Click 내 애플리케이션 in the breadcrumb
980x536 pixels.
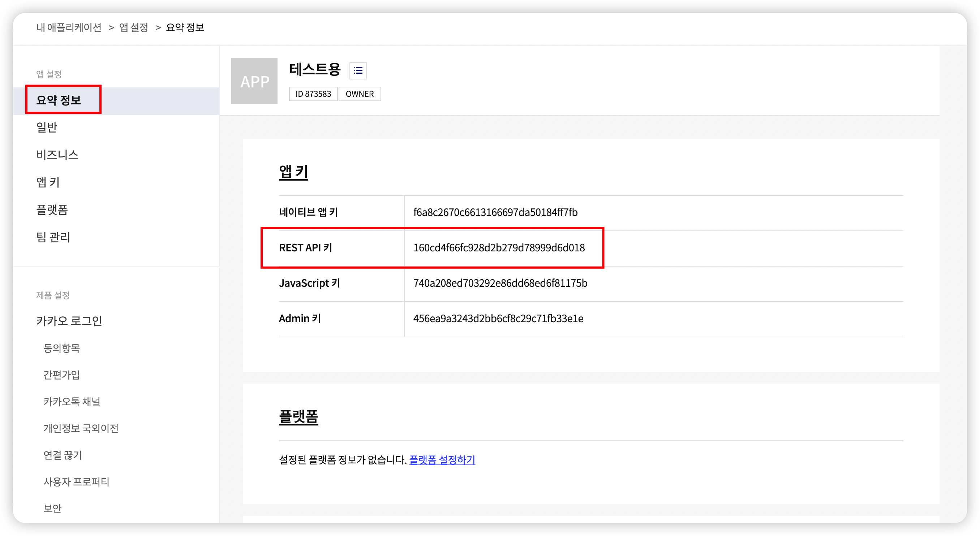[69, 27]
